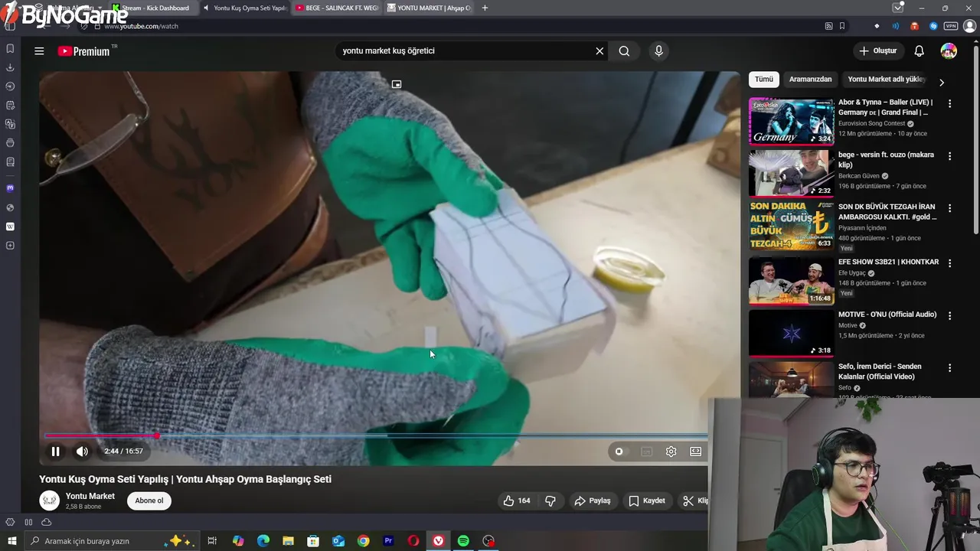This screenshot has width=980, height=551.
Task: Switch to the YONTU MARKET Ahşap browser tab
Action: point(429,8)
